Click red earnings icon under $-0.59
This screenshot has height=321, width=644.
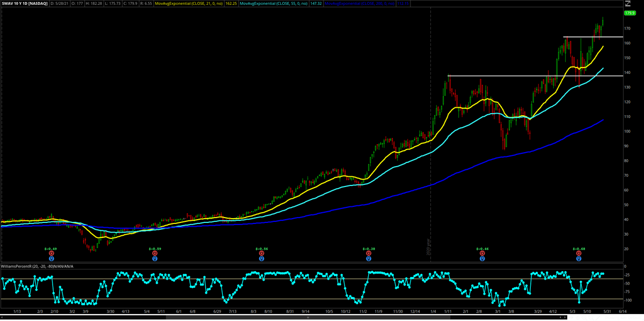156,253
